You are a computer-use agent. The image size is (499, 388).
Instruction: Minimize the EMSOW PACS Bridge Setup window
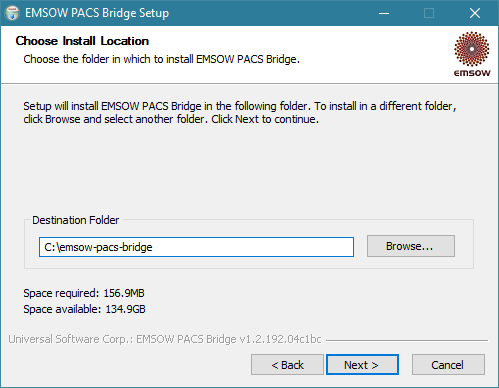coord(384,13)
